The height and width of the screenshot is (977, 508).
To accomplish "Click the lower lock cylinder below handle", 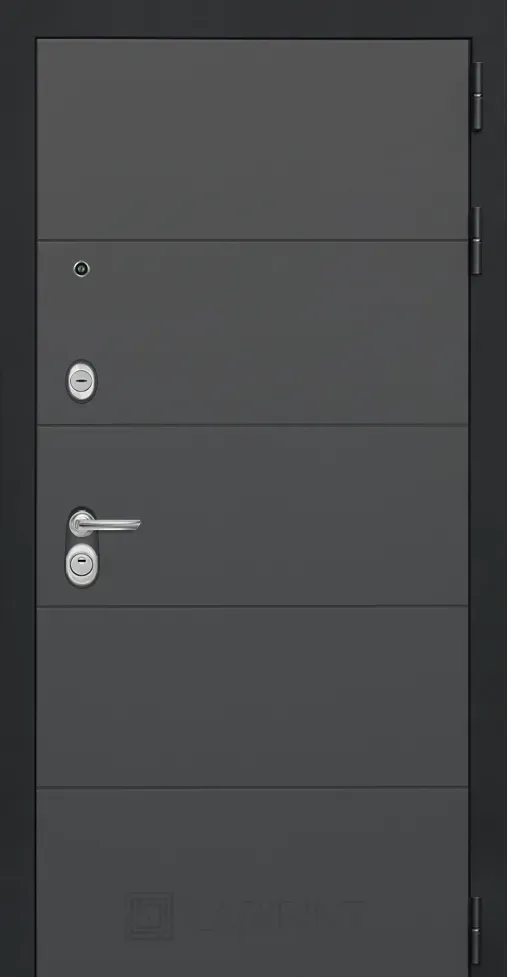I will coord(81,565).
